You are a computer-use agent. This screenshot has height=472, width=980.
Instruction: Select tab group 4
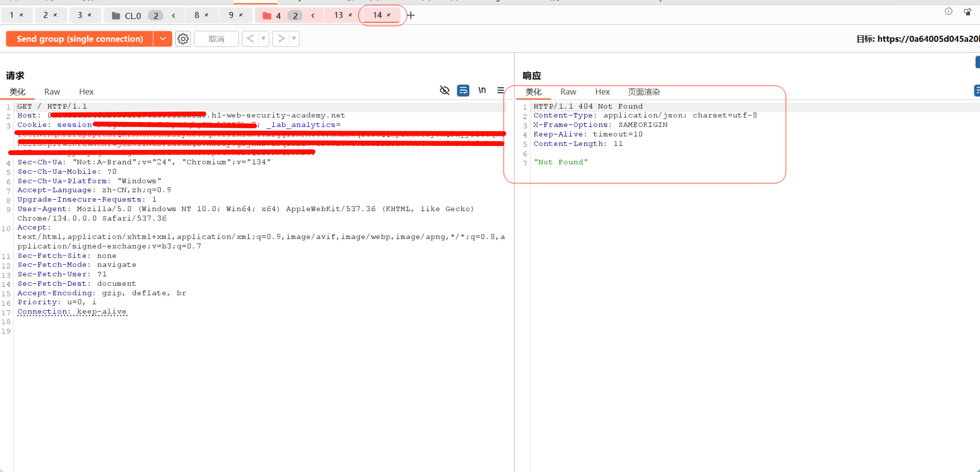coord(278,16)
